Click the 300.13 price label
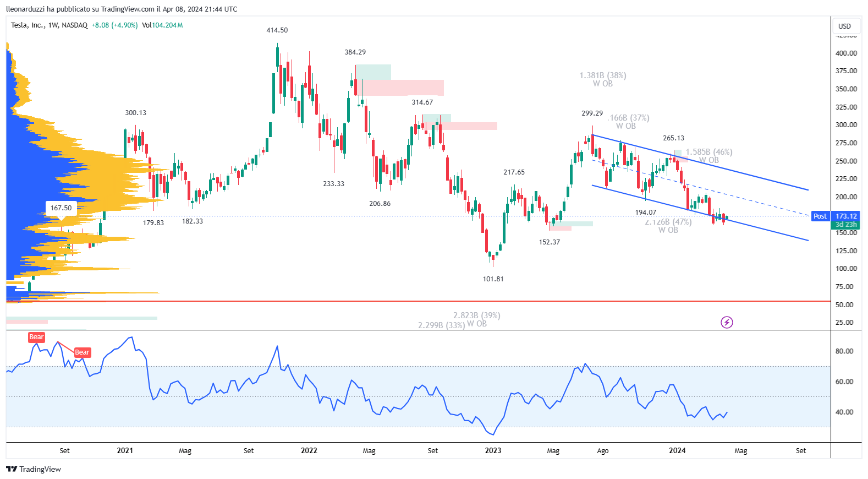This screenshot has height=479, width=868. coord(136,113)
